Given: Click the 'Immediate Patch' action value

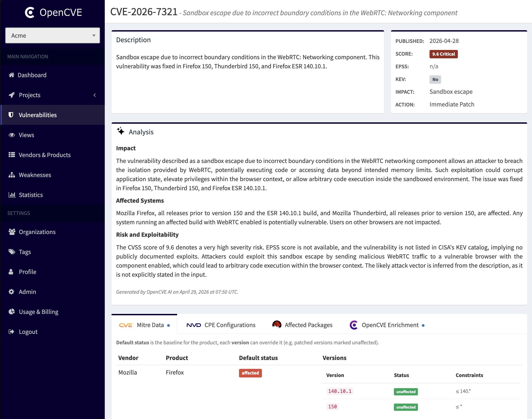Looking at the screenshot, I should pyautogui.click(x=452, y=104).
